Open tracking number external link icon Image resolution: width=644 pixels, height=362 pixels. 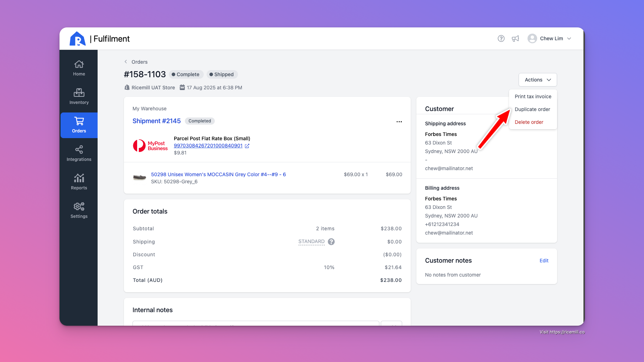[x=247, y=146]
